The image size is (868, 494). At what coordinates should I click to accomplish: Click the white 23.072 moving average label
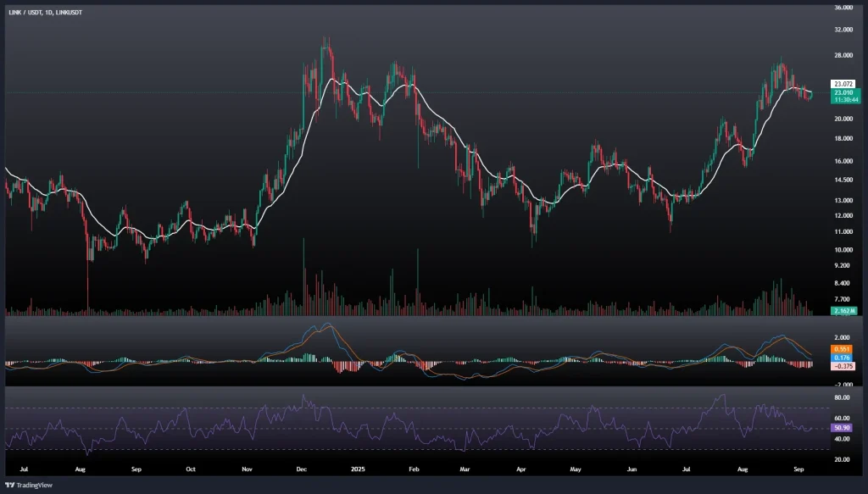tap(843, 84)
